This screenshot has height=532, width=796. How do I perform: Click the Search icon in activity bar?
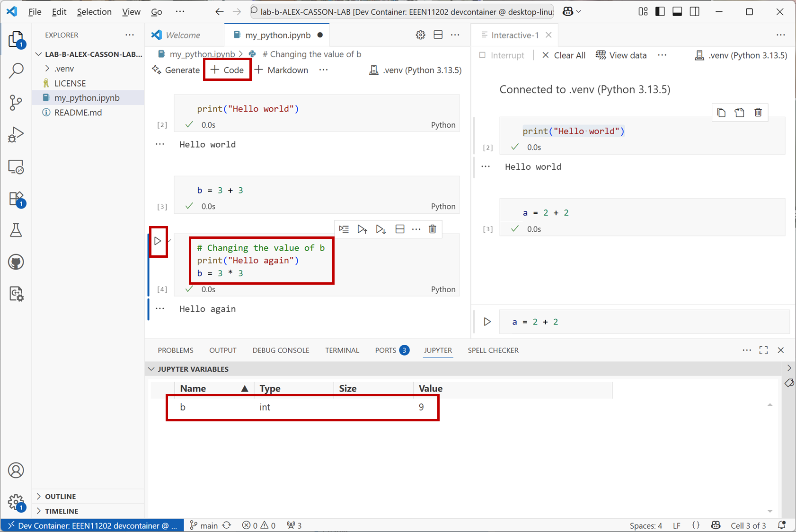pos(16,70)
